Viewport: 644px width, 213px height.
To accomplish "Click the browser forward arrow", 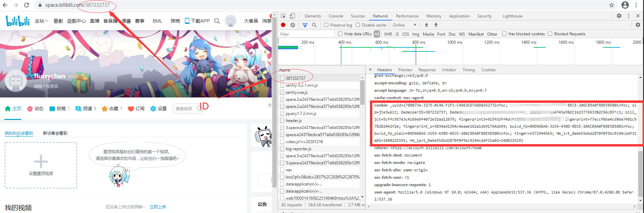I will (x=16, y=5).
